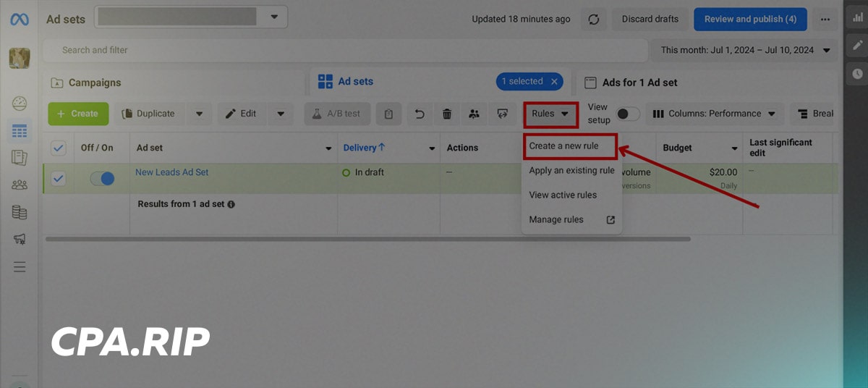
Task: Click the Last significant edit column header
Action: point(781,148)
